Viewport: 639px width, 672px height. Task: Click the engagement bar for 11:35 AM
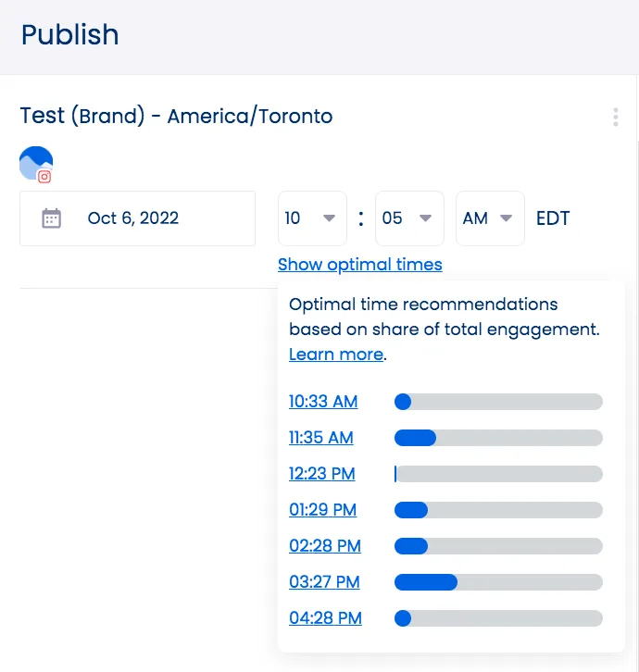pyautogui.click(x=498, y=438)
